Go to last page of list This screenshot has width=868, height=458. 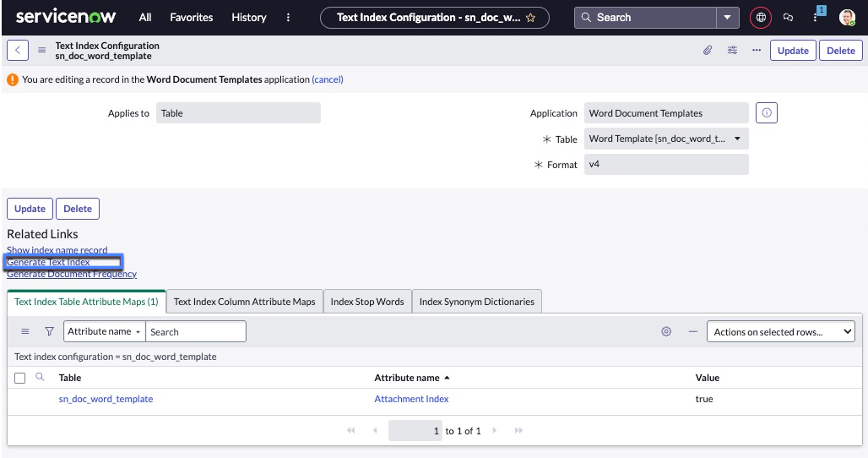[x=518, y=430]
